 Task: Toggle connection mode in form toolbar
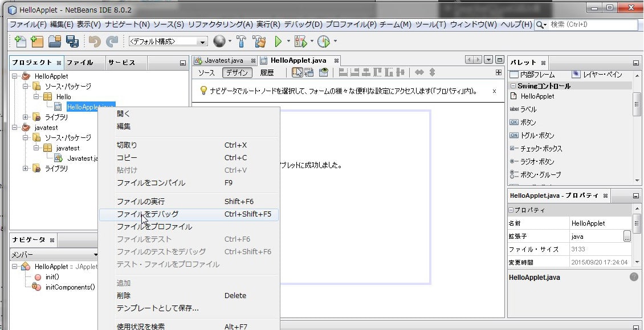point(309,73)
